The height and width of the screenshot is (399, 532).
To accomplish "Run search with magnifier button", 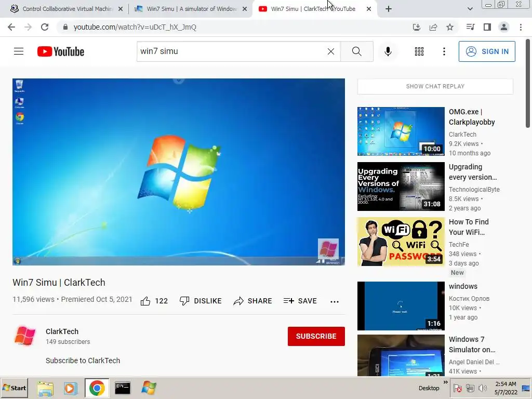I will pyautogui.click(x=356, y=51).
